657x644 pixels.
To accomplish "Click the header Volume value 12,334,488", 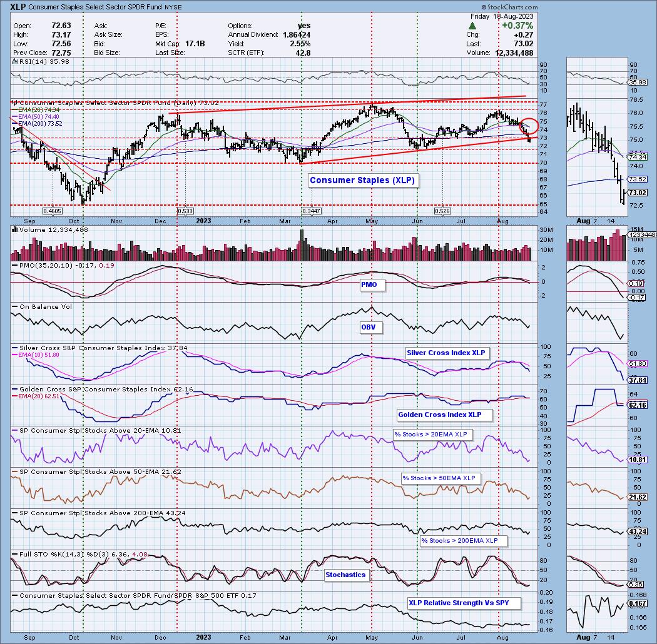I will pos(514,53).
